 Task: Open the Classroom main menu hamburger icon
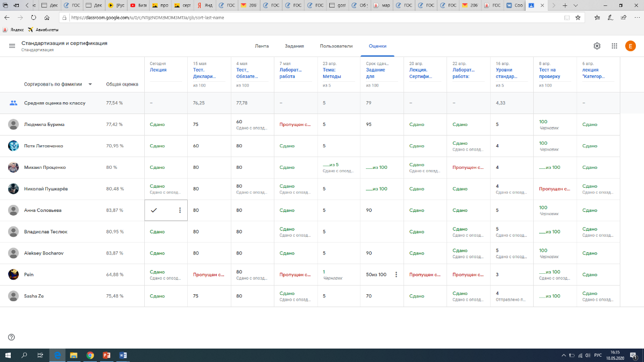12,46
